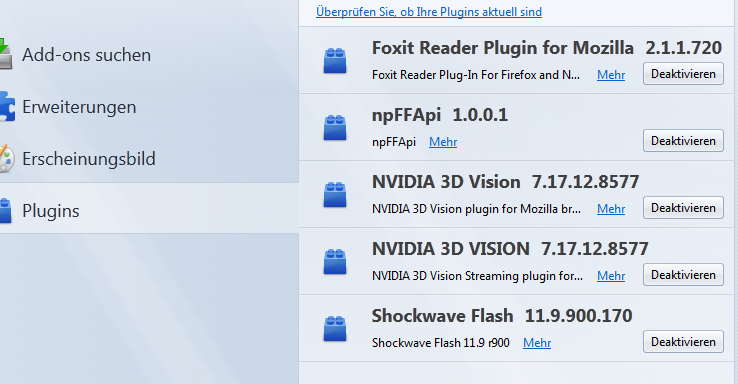The height and width of the screenshot is (384, 738).
Task: Open Mehr link for Foxit Reader
Action: click(611, 75)
